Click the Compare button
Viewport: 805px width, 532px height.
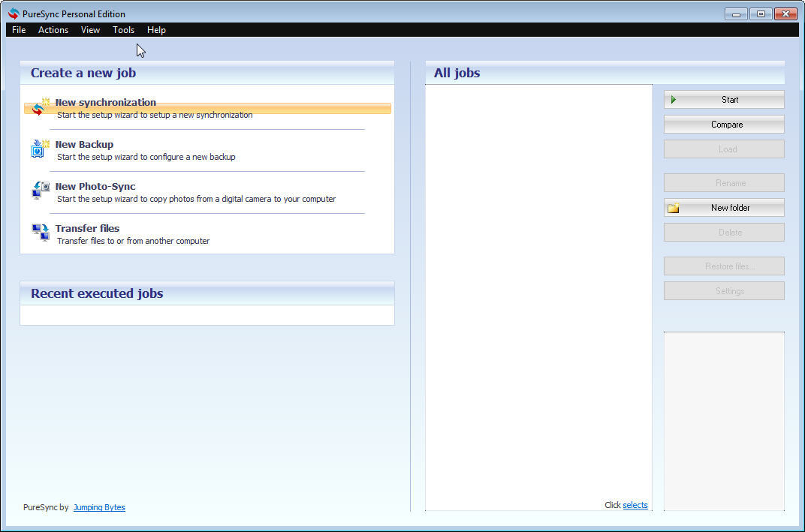point(724,124)
